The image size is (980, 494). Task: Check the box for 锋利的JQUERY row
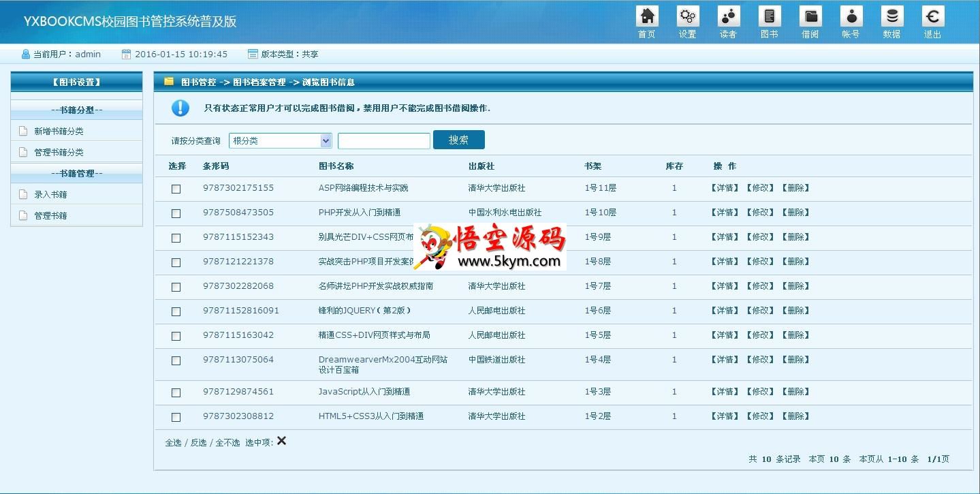tap(176, 311)
